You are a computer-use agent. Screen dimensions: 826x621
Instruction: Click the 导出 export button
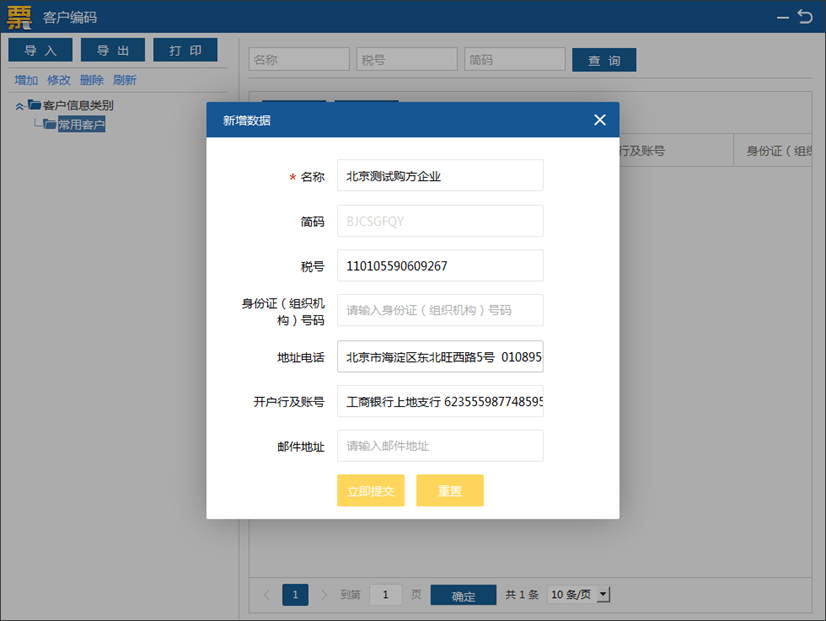pos(113,50)
